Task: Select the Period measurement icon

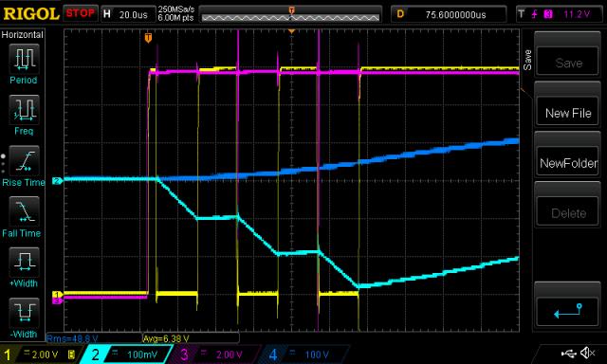Action: (24, 59)
